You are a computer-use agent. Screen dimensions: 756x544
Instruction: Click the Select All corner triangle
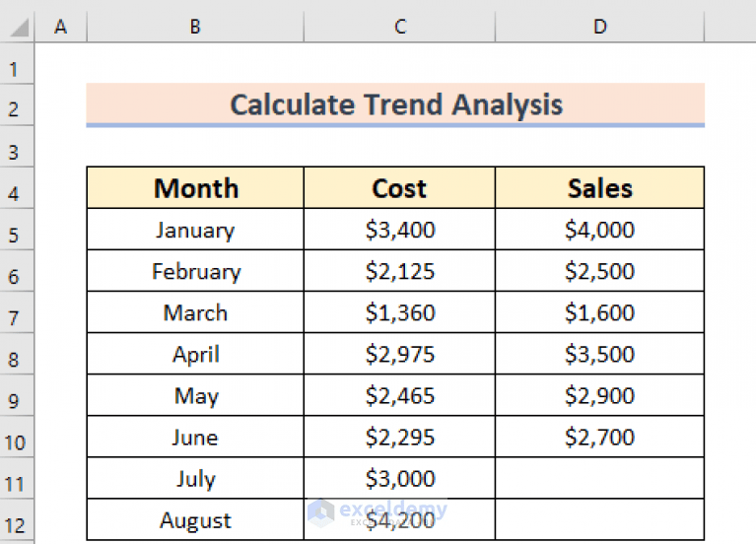coord(21,27)
